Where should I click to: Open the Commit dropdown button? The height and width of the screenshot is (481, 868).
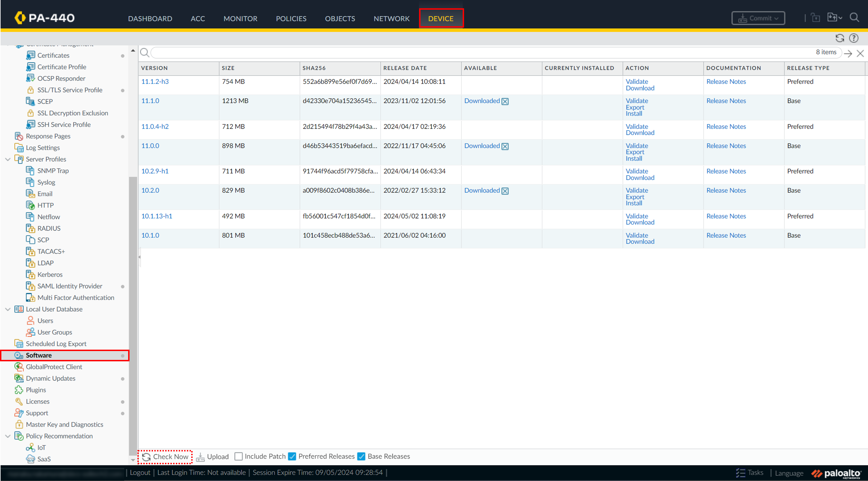(758, 18)
